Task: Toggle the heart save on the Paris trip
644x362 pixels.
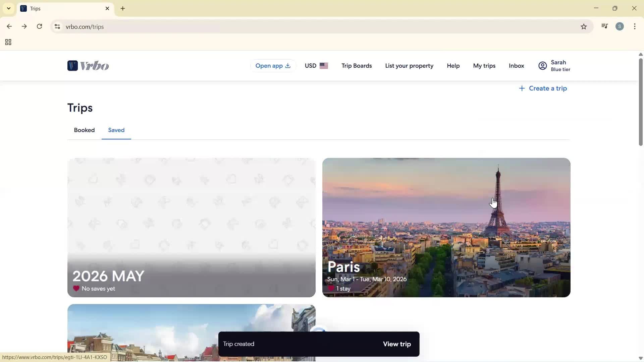Action: click(331, 288)
